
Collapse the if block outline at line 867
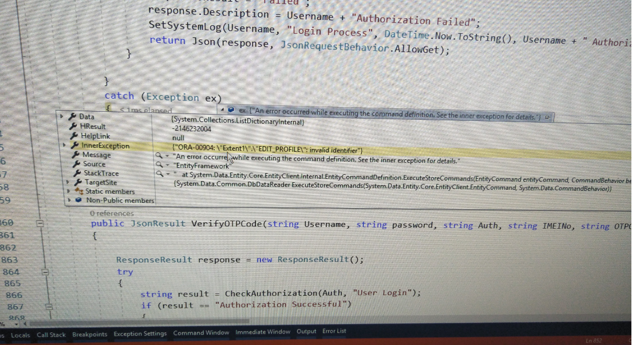click(x=49, y=307)
